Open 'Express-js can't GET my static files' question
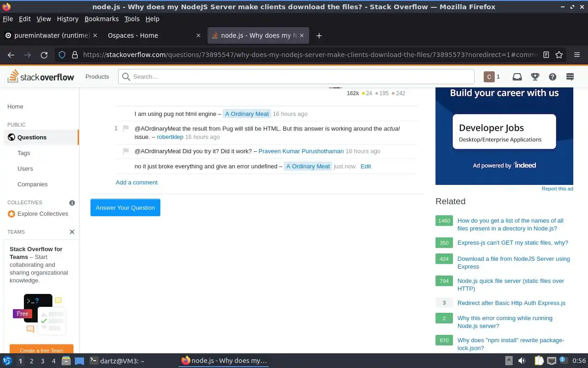 coord(513,242)
